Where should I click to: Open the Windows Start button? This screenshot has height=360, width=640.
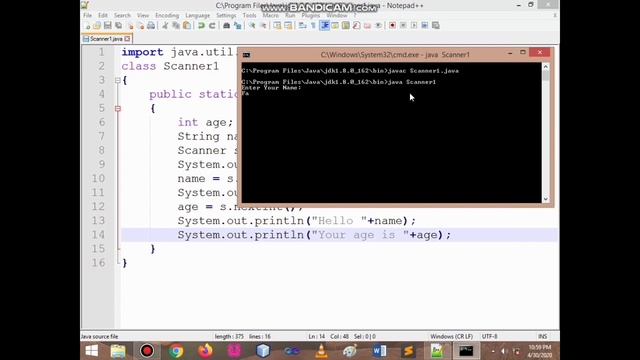91,351
